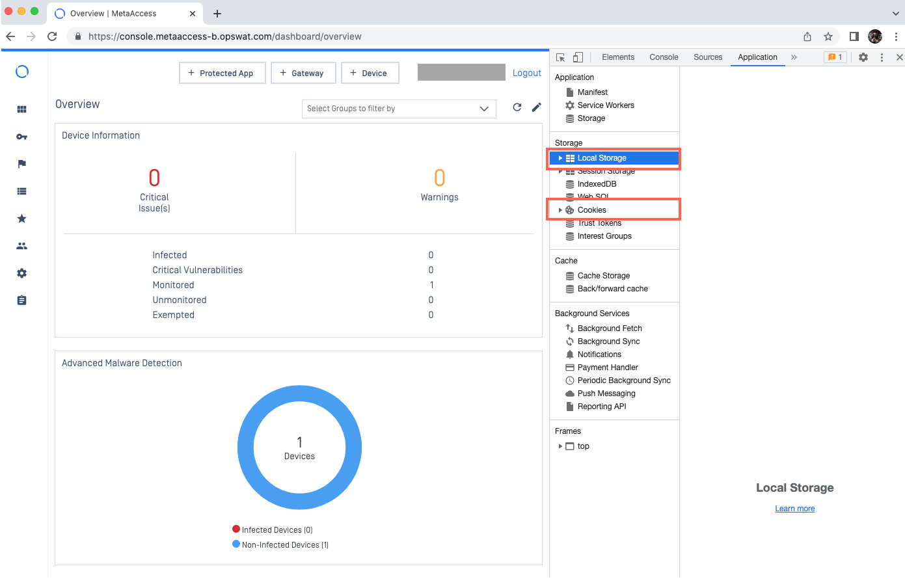The width and height of the screenshot is (905, 588).
Task: Open the flag icon in sidebar
Action: coord(22,164)
